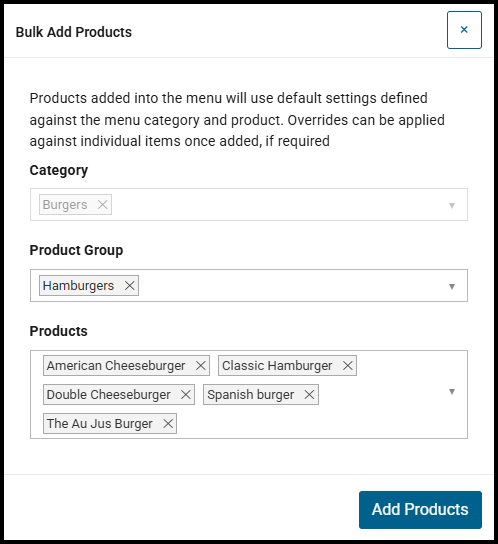Select the American Cheeseburger tag text
Screen dimensions: 498x544
(x=116, y=366)
